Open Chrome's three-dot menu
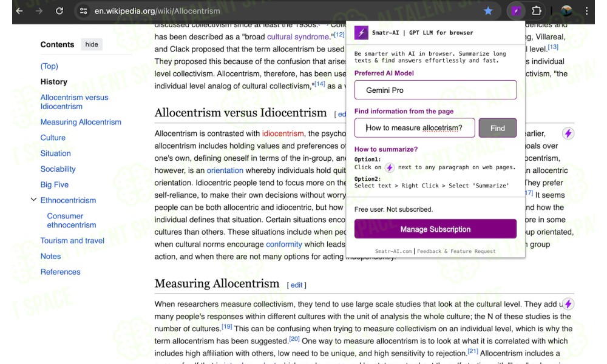This screenshot has height=364, width=607. 586,11
